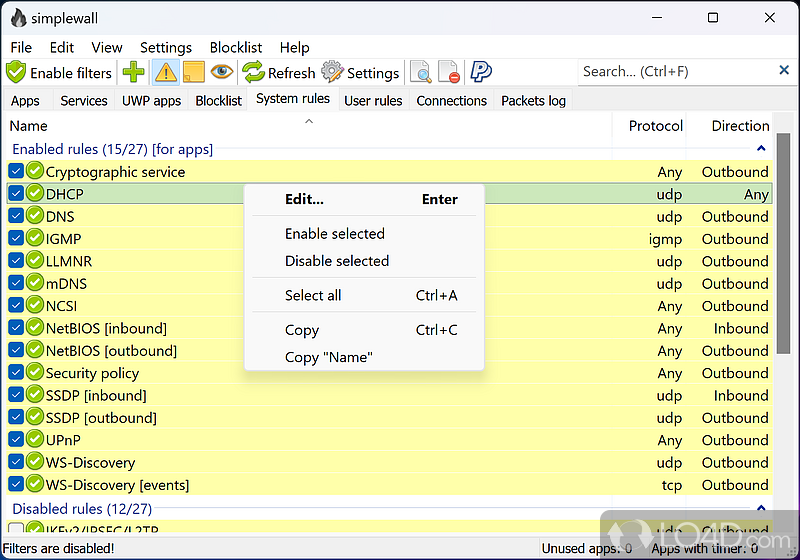
Task: Click the orange log notification icon
Action: click(x=194, y=72)
